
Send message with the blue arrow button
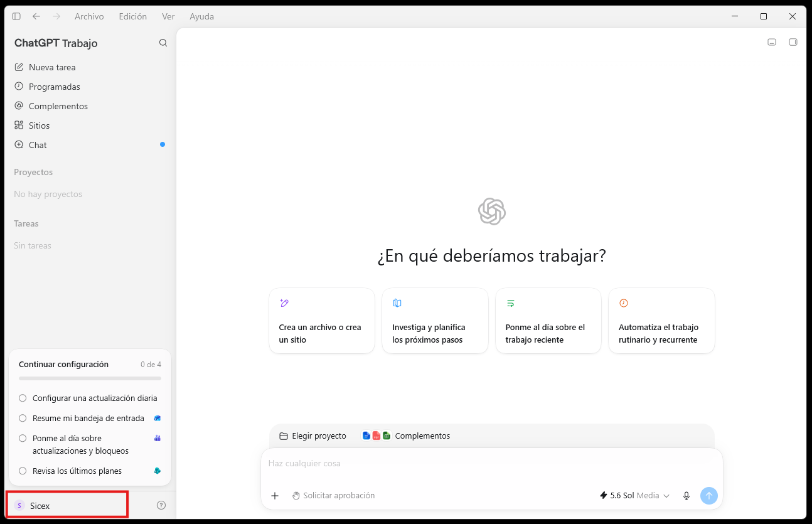(x=709, y=496)
